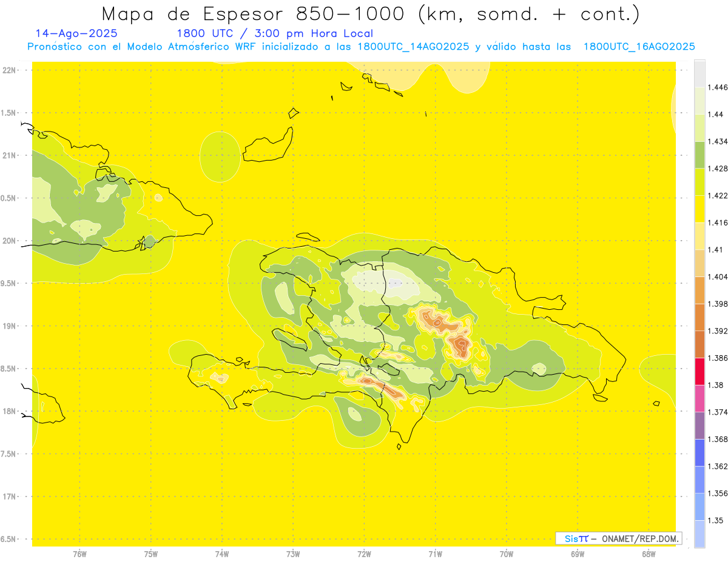Click the 1.374 colorbar value
The image size is (728, 562).
pos(717,412)
